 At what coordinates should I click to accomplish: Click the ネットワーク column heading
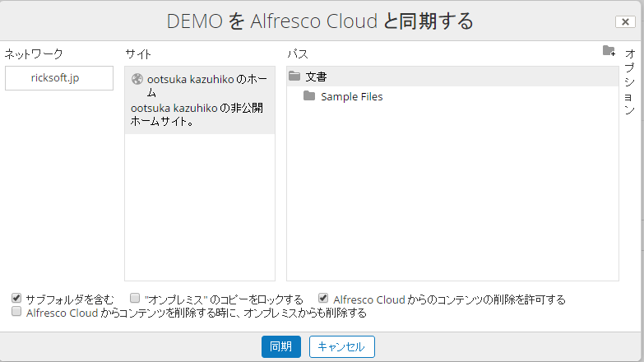click(34, 53)
